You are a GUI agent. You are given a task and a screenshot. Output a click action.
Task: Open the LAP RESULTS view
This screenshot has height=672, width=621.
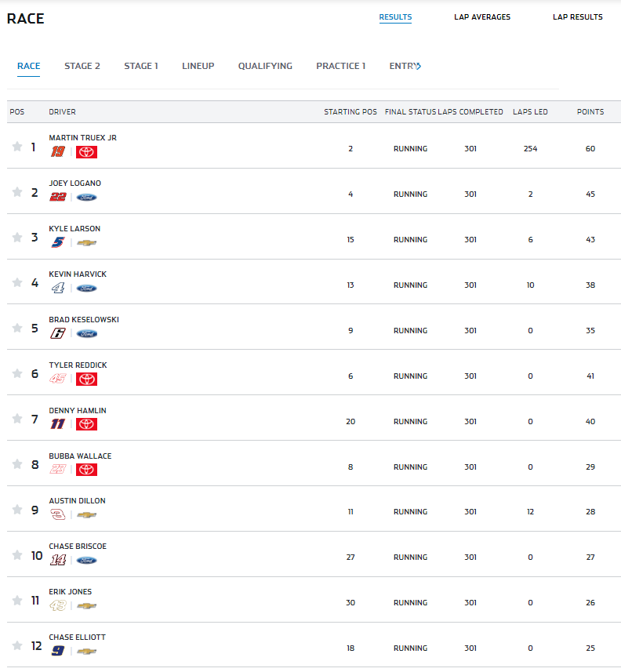click(578, 17)
